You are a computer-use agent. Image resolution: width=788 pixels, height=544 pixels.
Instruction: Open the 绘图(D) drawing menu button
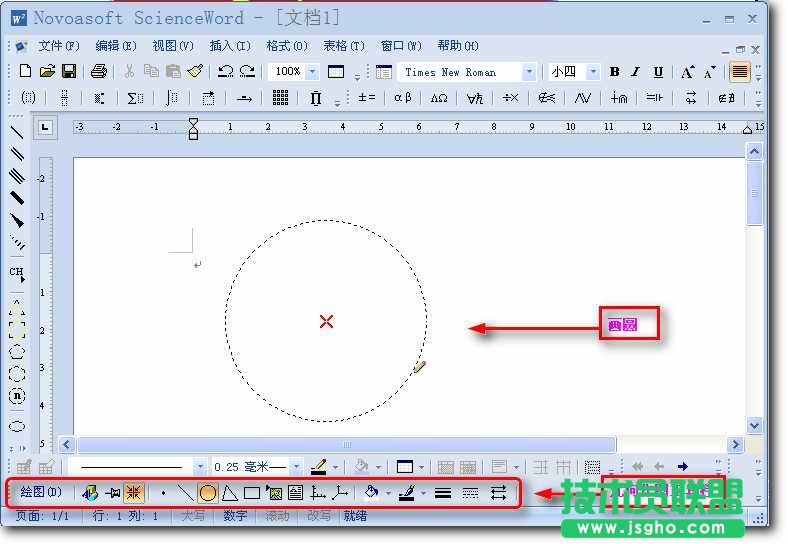[x=41, y=491]
